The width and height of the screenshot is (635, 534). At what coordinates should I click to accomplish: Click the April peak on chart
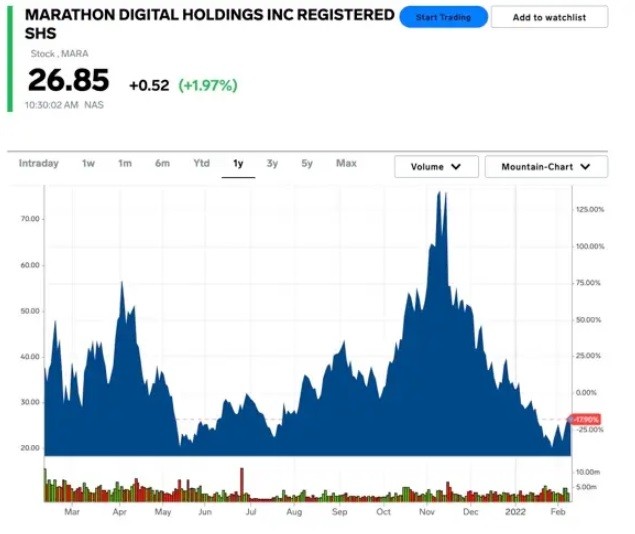[121, 285]
